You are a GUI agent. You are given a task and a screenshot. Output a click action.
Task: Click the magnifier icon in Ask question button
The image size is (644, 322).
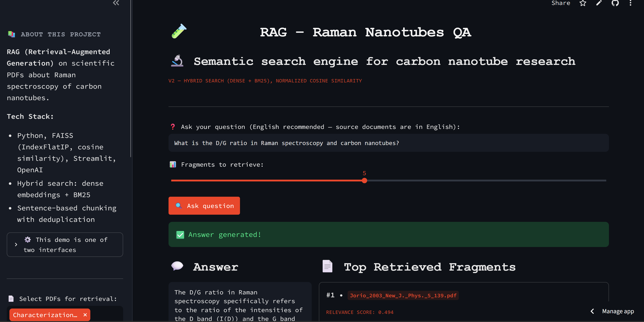click(178, 206)
